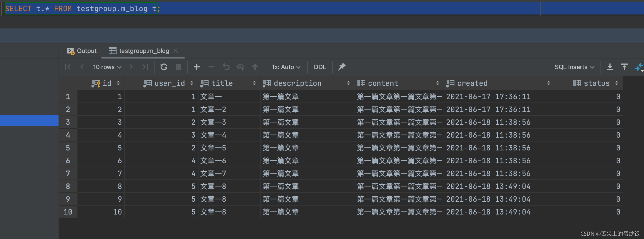Open the 10 rows page size dropdown
The height and width of the screenshot is (239, 644).
pos(107,67)
